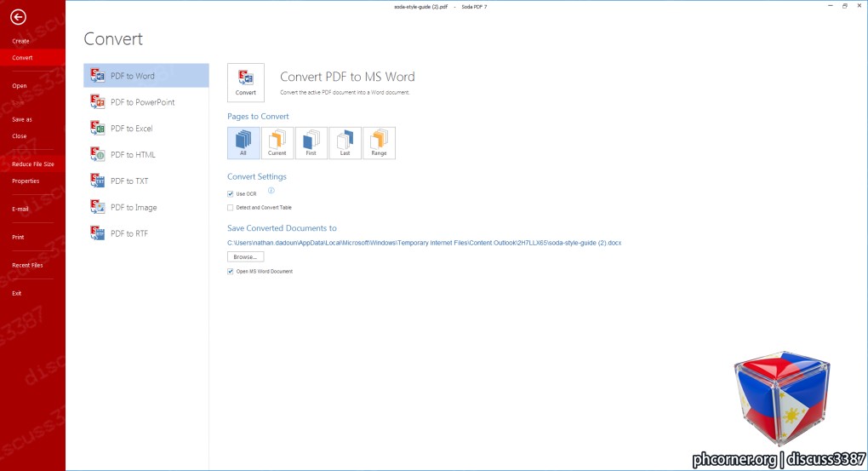
Task: Choose First page to convert
Action: pos(311,143)
